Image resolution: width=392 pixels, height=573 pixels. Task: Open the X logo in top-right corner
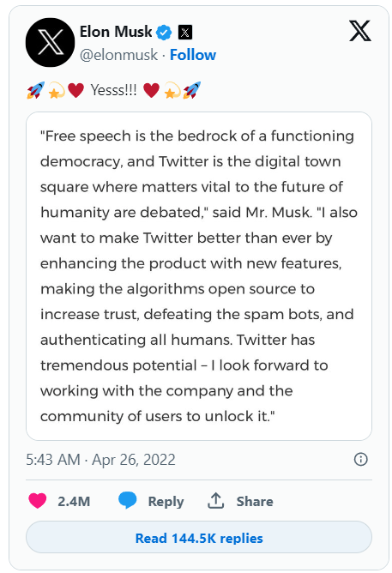point(359,31)
